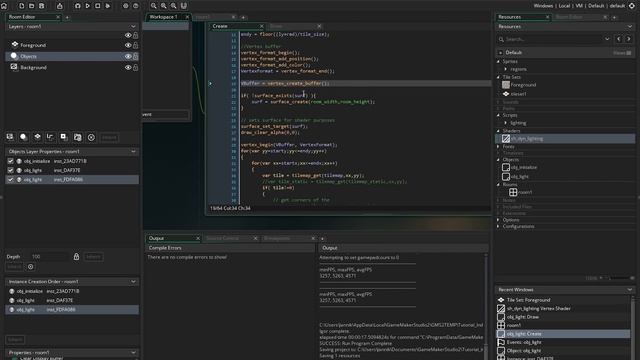Reset zoom with second magnifier icon
Viewport: 640px width, 360px height.
coord(164,6)
